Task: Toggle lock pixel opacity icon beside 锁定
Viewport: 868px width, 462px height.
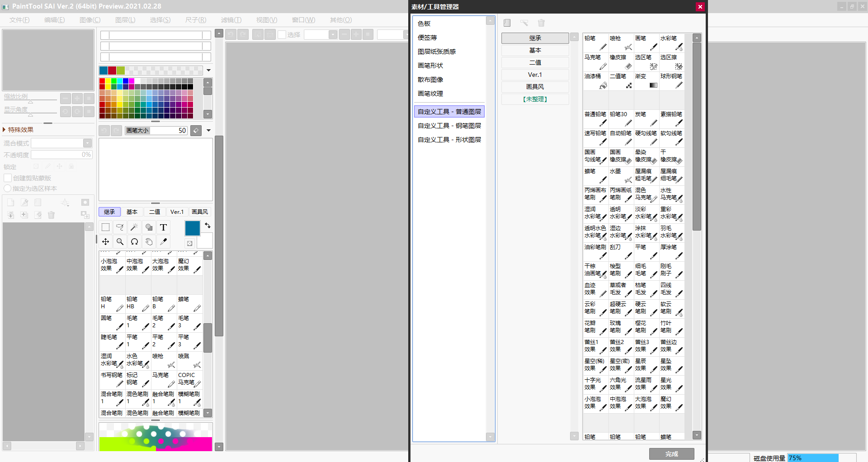Action: tap(36, 166)
